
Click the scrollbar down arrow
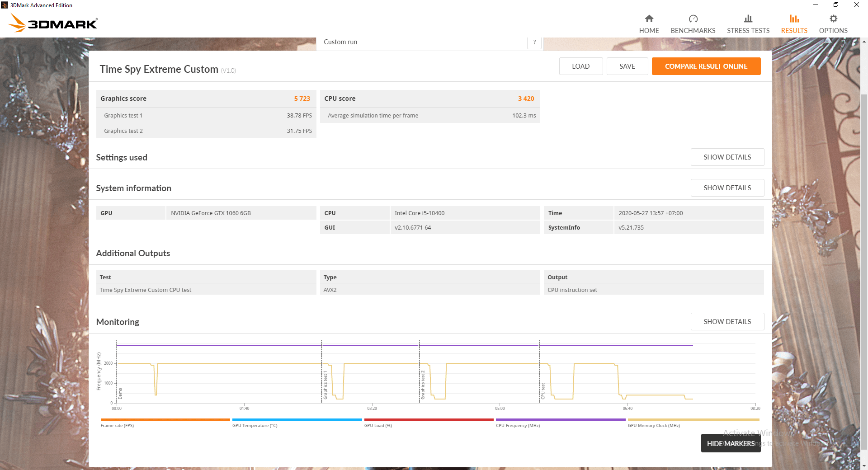(x=864, y=465)
